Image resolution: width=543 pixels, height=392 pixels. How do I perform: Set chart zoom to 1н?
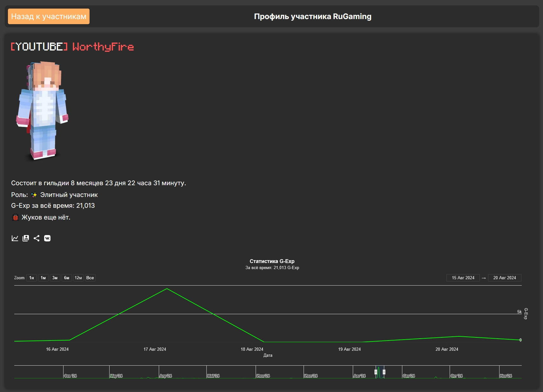[x=31, y=278]
